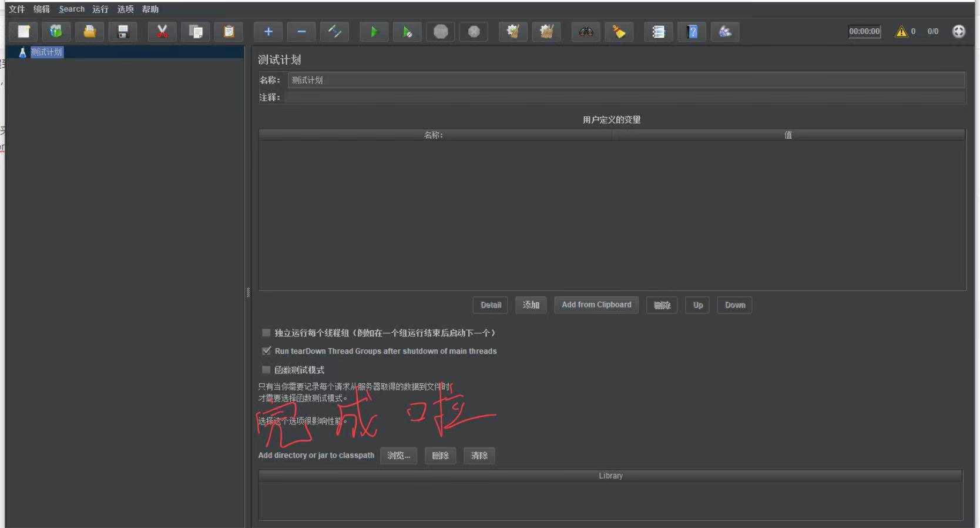Image resolution: width=980 pixels, height=528 pixels.
Task: Click the Down button
Action: tap(735, 305)
